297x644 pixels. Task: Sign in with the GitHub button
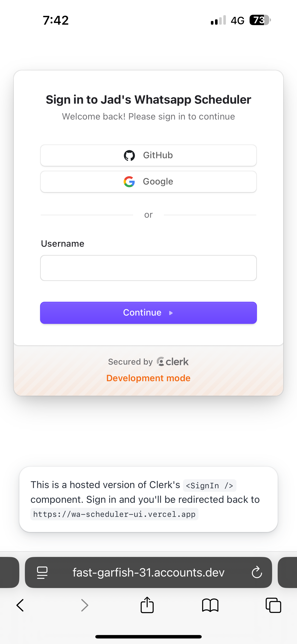pos(148,155)
